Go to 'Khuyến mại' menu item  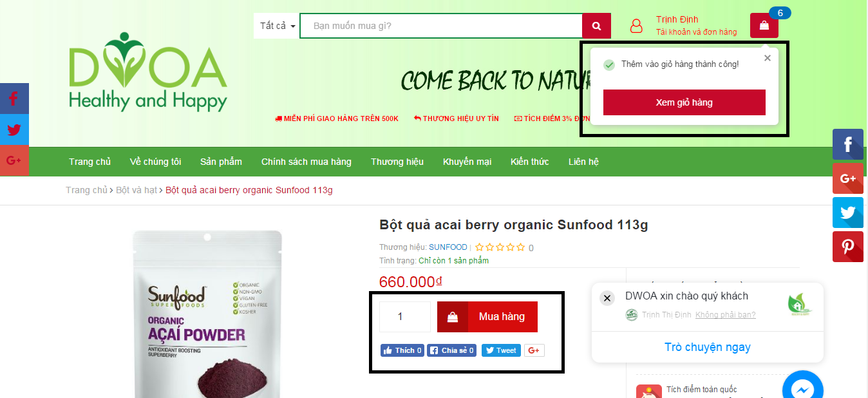467,162
